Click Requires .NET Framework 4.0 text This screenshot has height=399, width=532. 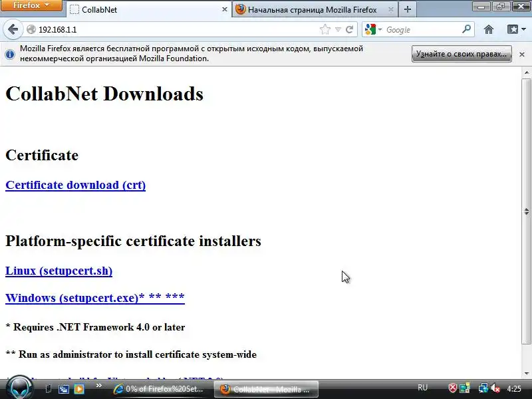coord(95,327)
